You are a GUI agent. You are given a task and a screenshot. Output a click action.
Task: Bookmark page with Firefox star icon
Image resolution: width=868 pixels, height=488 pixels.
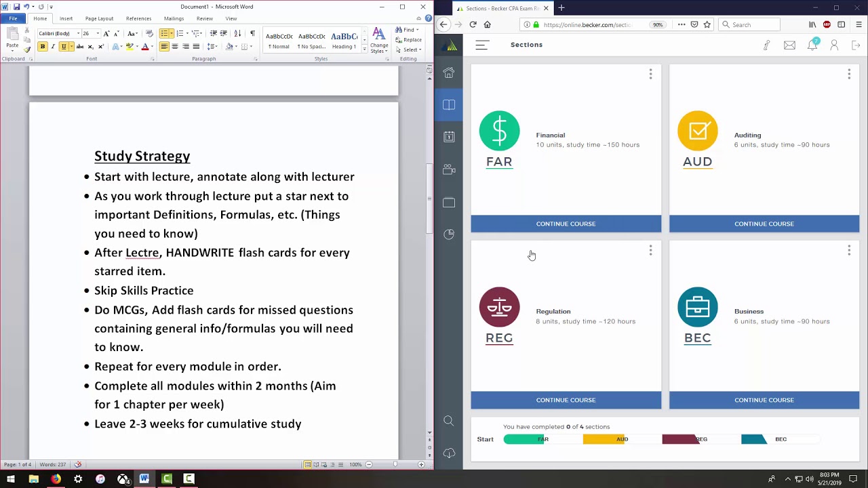pyautogui.click(x=707, y=24)
